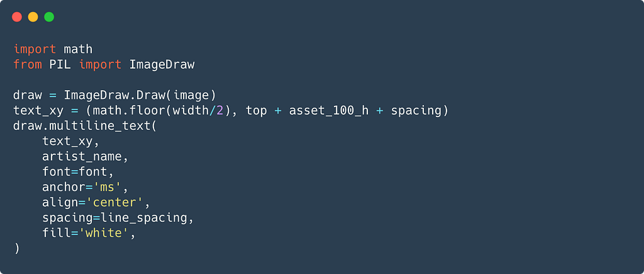
Task: Click the 'import' keyword on first line
Action: (x=35, y=49)
